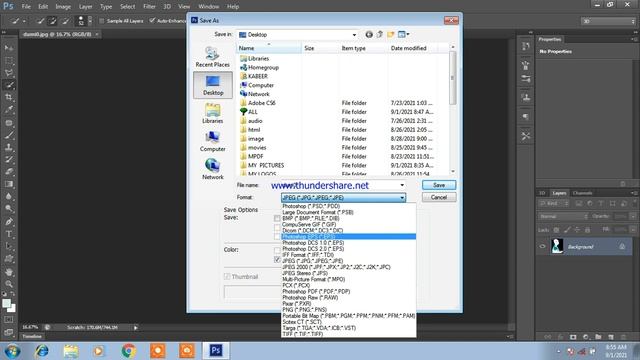
Task: Sort files by Date modified column
Action: (412, 48)
